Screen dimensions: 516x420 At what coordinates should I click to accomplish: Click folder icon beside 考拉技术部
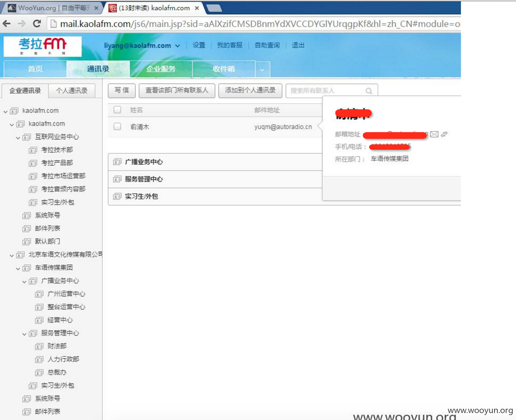[x=33, y=150]
